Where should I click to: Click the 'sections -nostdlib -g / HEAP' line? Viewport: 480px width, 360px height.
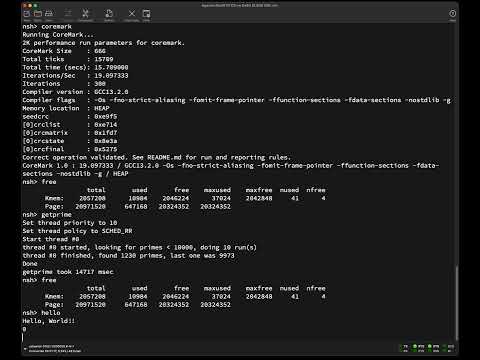tap(75, 174)
